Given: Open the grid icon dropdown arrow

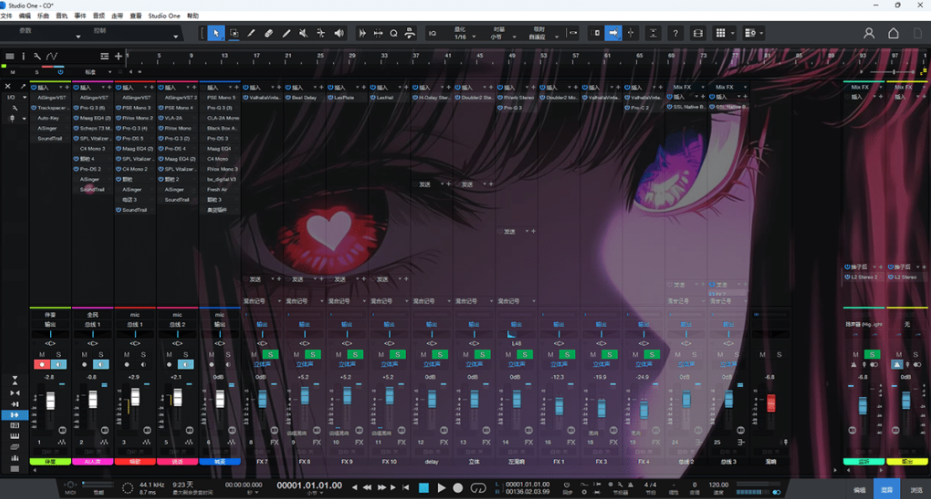Looking at the screenshot, I should (x=733, y=33).
